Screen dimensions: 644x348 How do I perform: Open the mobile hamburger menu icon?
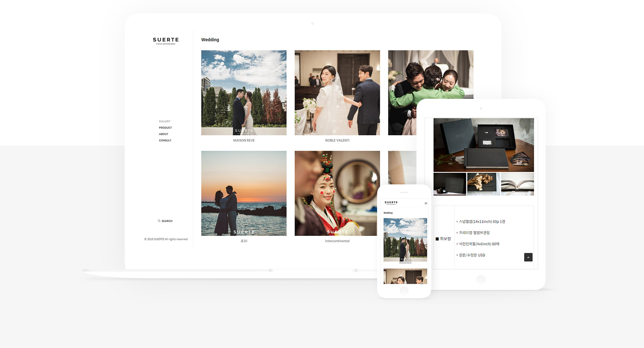click(x=426, y=203)
